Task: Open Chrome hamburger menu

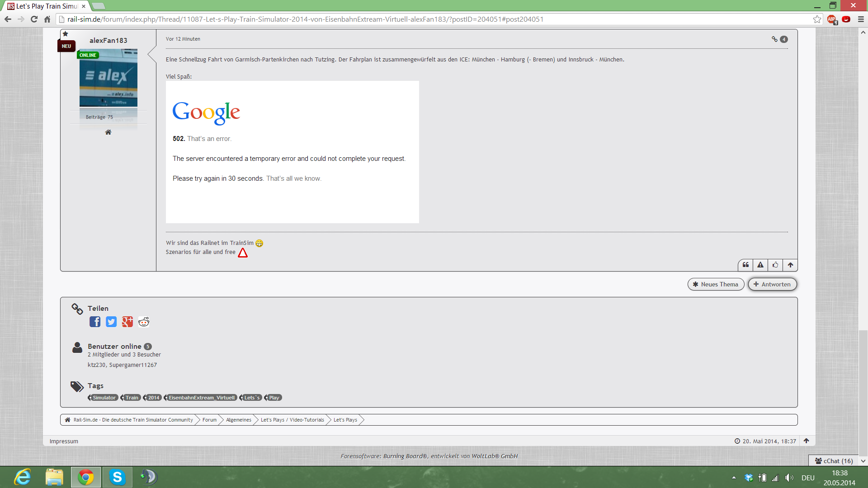Action: (861, 19)
